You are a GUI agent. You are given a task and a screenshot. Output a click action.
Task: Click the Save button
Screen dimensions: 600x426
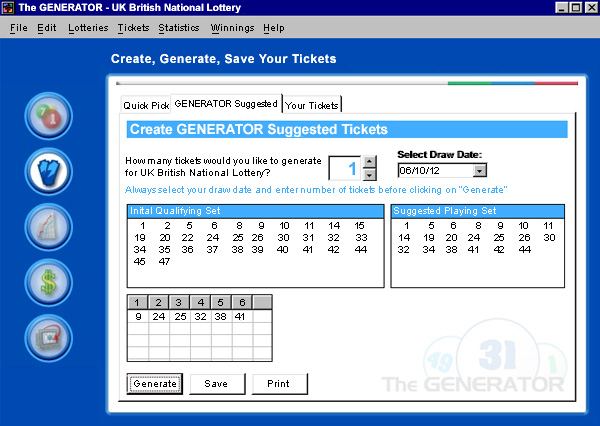(217, 384)
